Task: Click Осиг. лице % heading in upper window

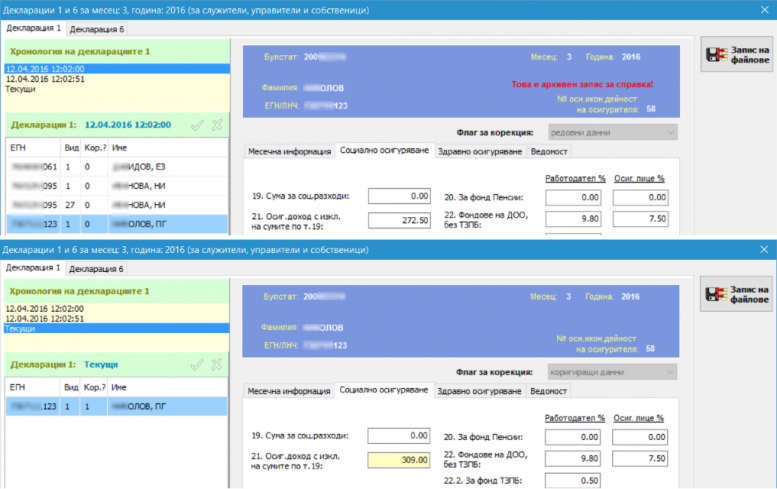Action: click(639, 178)
